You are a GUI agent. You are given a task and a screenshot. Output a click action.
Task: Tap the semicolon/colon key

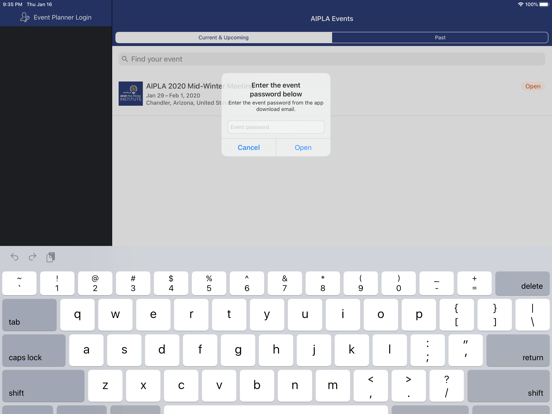428,350
